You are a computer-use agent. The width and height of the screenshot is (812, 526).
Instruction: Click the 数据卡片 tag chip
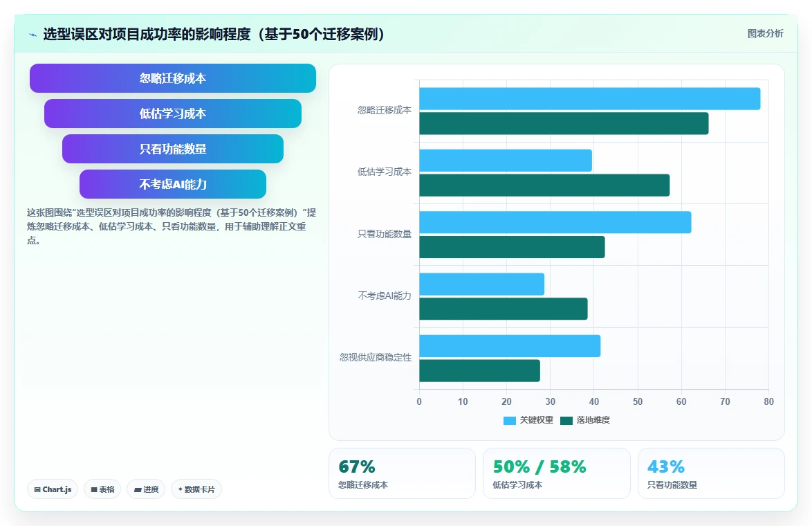click(196, 489)
